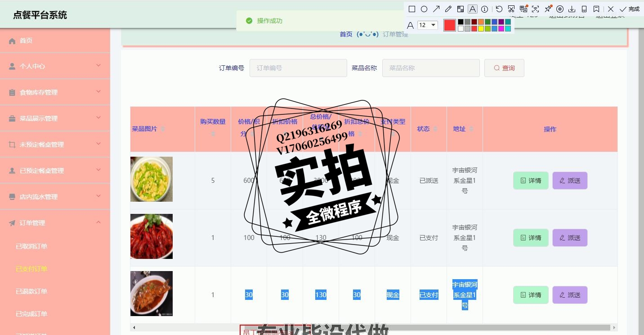Pick the large current red color swatch
Screen dimensions: 644x335
[x=450, y=25]
